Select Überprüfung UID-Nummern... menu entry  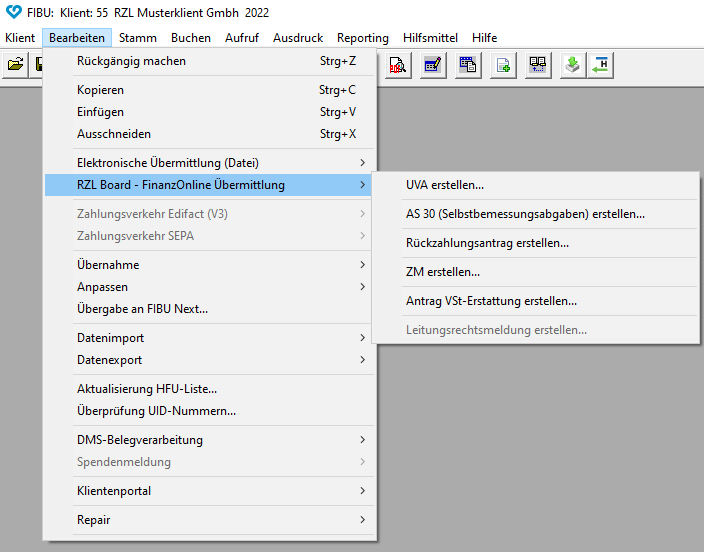[156, 411]
